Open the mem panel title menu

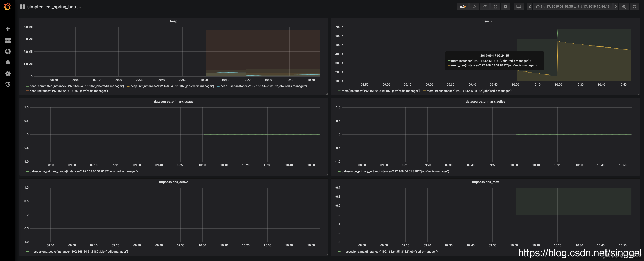click(487, 21)
